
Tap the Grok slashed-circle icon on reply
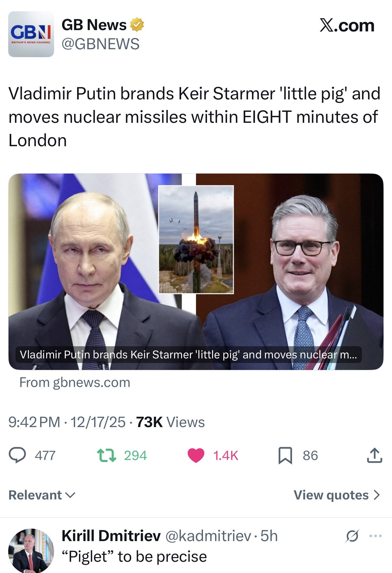point(352,536)
